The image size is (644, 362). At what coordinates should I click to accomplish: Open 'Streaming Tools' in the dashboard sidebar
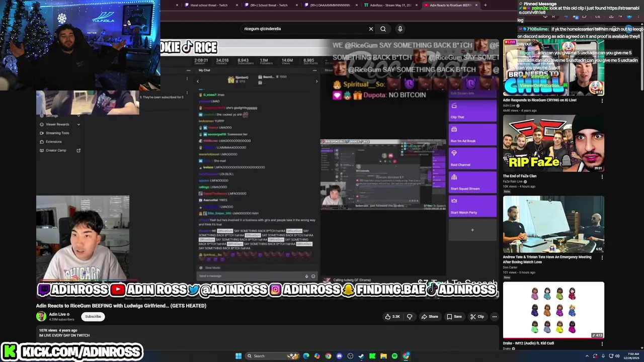(x=58, y=133)
